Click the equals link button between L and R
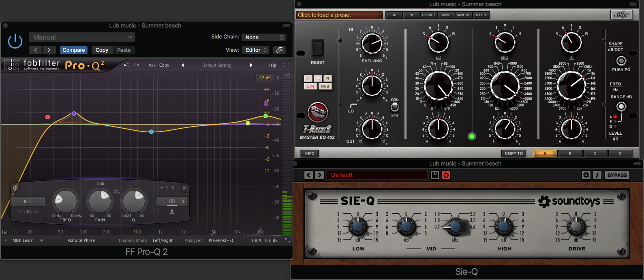This screenshot has height=280, width=644. coord(318,78)
